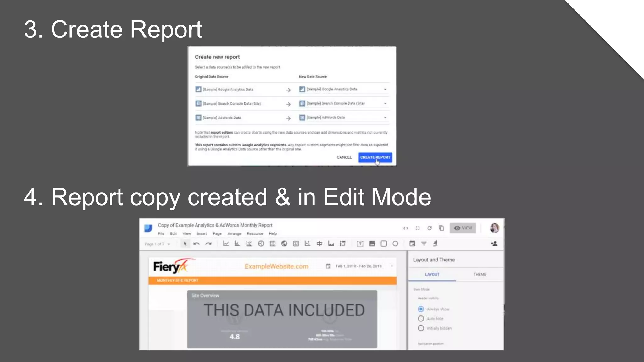The height and width of the screenshot is (362, 644).
Task: Switch to the LAYOUT tab
Action: pos(432,274)
